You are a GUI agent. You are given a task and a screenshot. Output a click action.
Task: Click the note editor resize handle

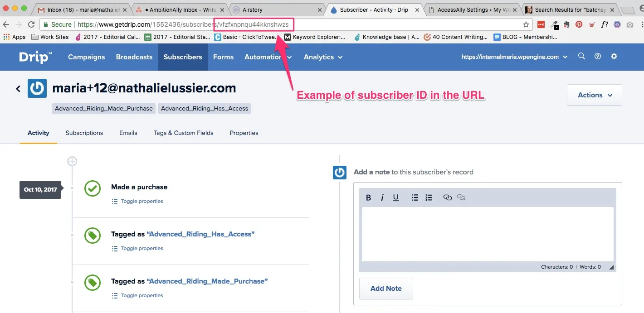pos(611,267)
